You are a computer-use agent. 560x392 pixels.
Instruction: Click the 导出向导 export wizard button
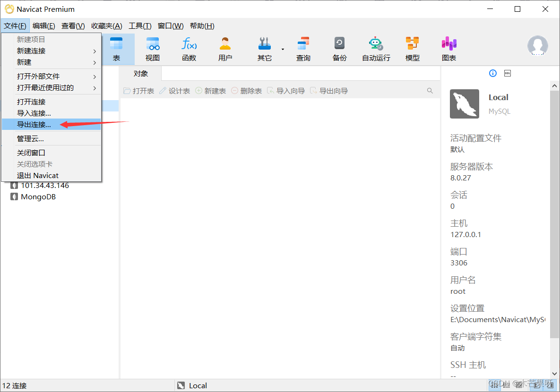pos(329,91)
